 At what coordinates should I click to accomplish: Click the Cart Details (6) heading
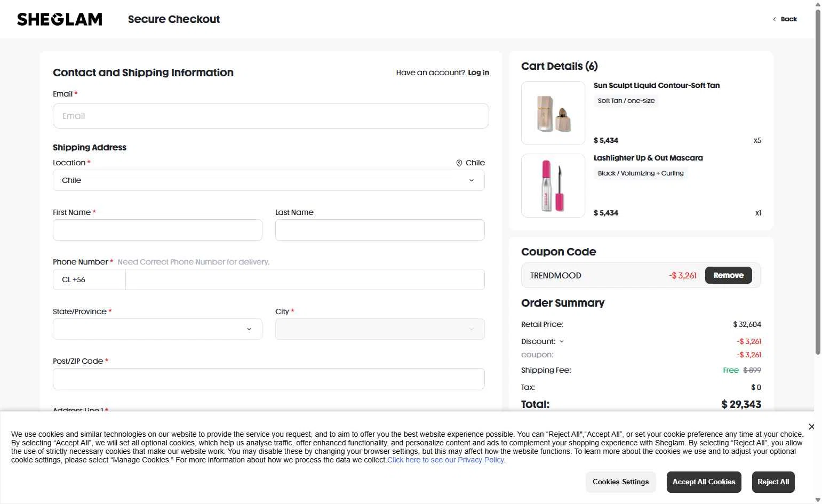[560, 66]
